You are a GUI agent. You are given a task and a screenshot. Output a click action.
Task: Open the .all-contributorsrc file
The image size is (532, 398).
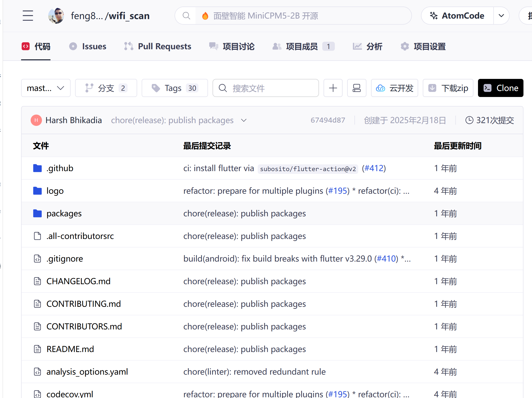[x=80, y=236]
